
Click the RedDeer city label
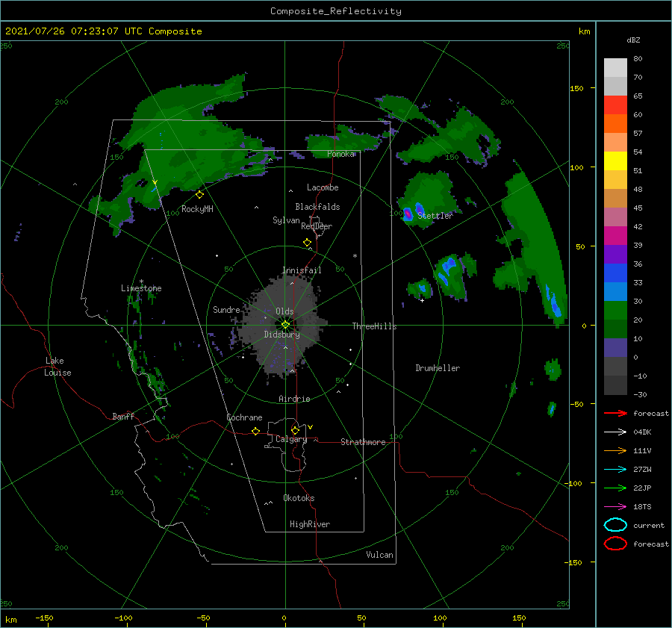(x=317, y=226)
